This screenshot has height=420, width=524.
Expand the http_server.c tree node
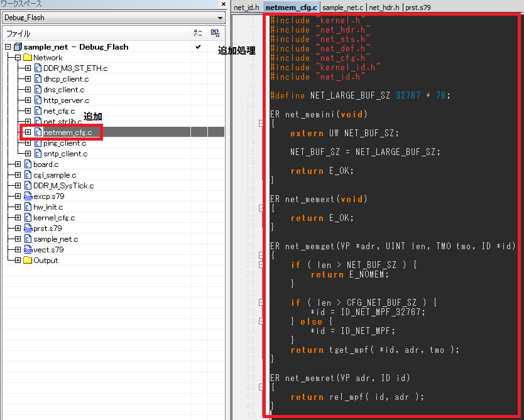(28, 100)
